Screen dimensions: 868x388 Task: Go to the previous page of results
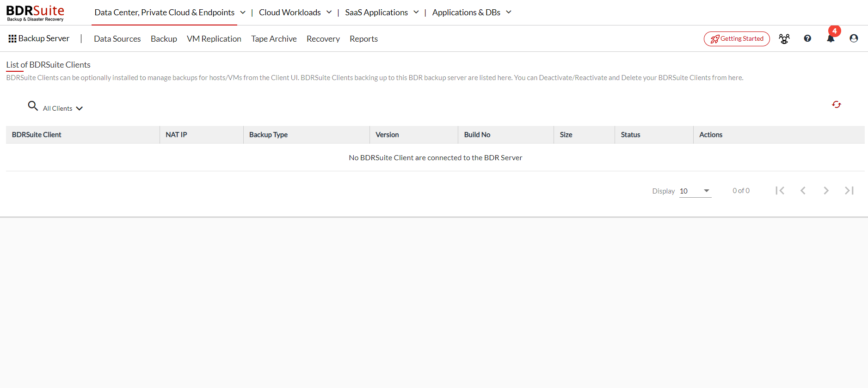(x=803, y=190)
